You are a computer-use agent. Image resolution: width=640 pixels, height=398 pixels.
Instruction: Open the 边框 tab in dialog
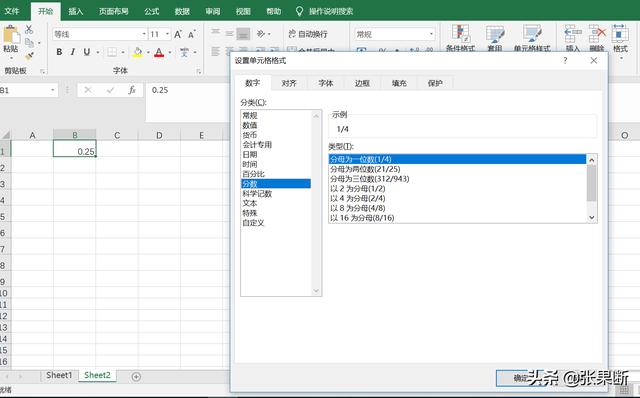tap(362, 83)
